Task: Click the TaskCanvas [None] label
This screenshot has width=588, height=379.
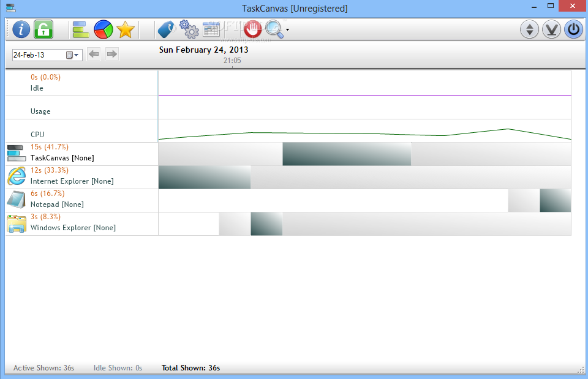Action: 62,158
